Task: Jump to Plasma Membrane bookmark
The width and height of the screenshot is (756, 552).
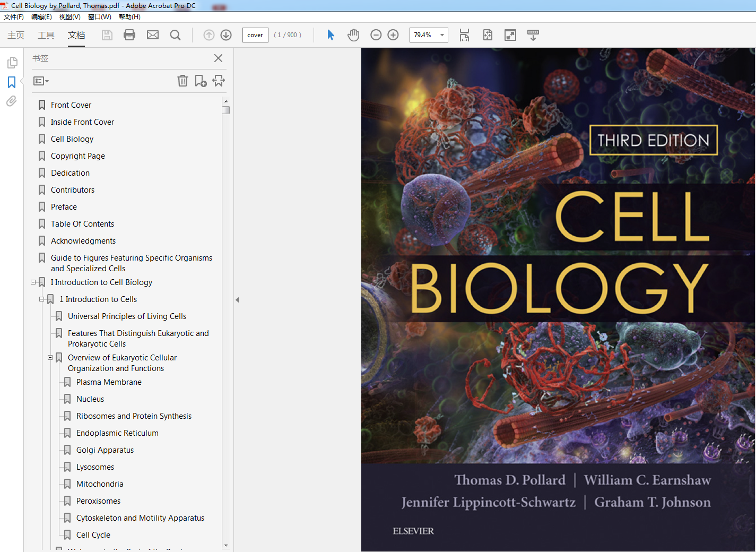Action: tap(109, 382)
